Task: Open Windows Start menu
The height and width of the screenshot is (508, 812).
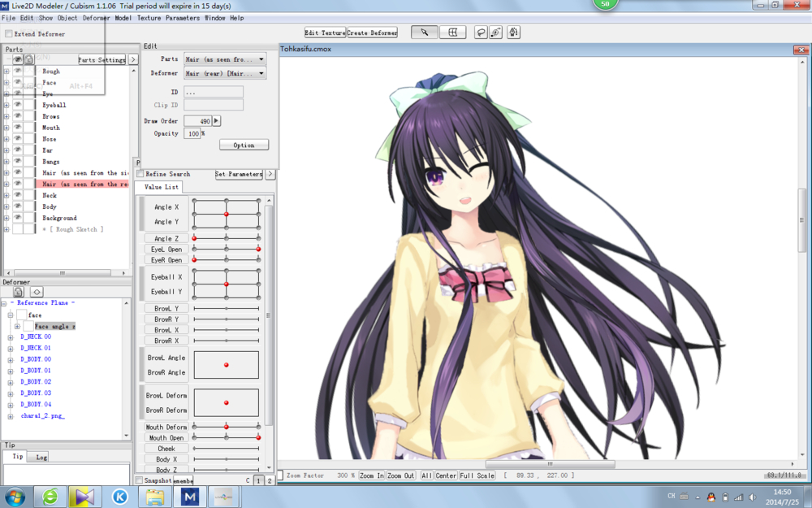Action: (x=15, y=497)
